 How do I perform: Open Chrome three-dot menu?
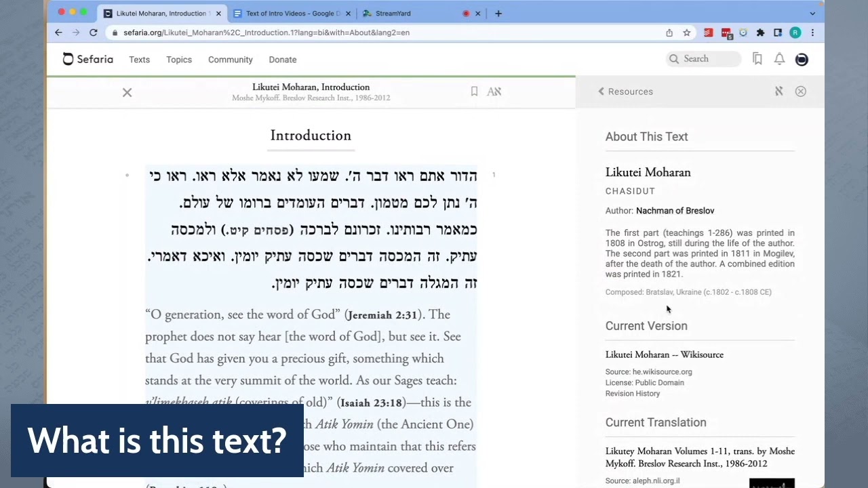point(812,33)
